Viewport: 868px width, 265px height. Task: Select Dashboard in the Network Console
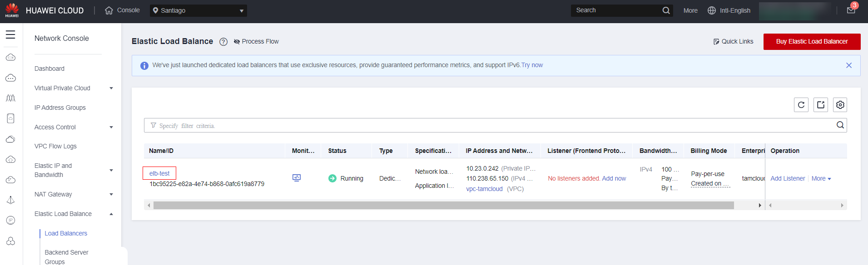coord(50,69)
